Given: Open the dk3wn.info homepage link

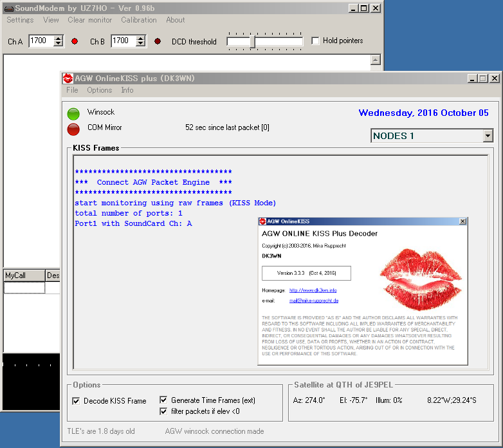Looking at the screenshot, I should pos(313,290).
